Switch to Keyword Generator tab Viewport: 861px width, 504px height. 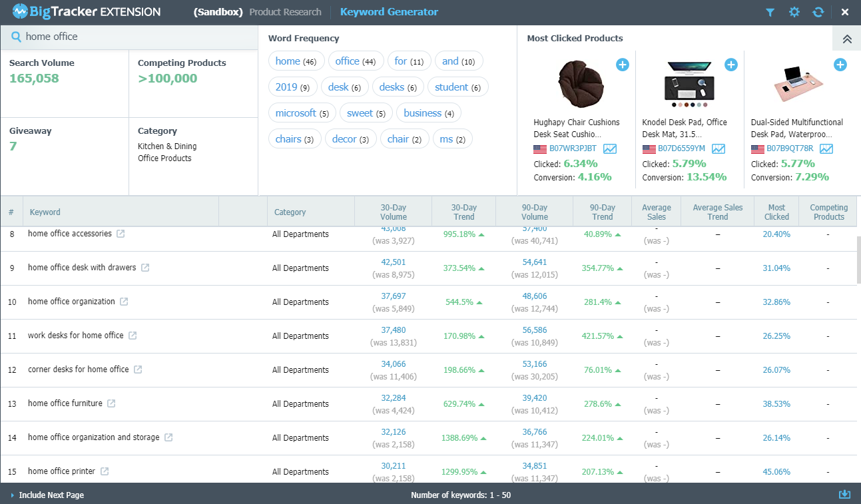click(389, 12)
